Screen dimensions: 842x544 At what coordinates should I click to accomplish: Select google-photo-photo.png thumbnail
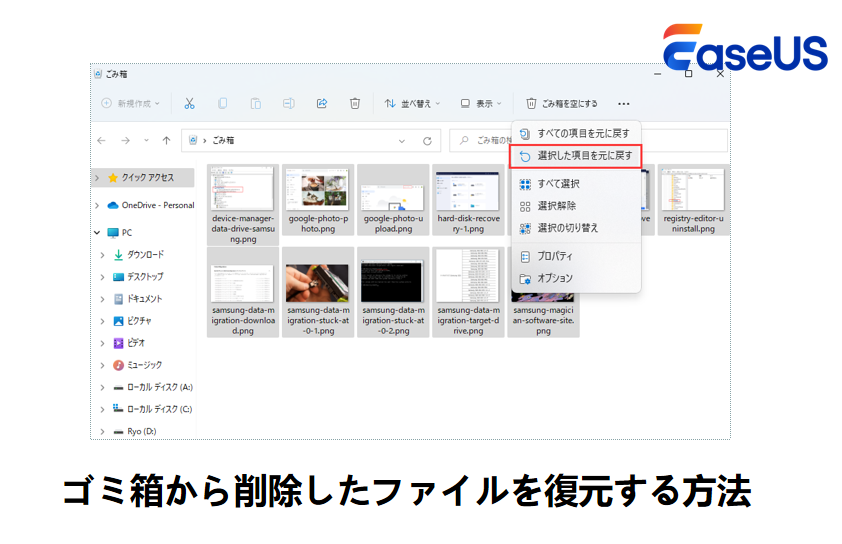(x=317, y=198)
